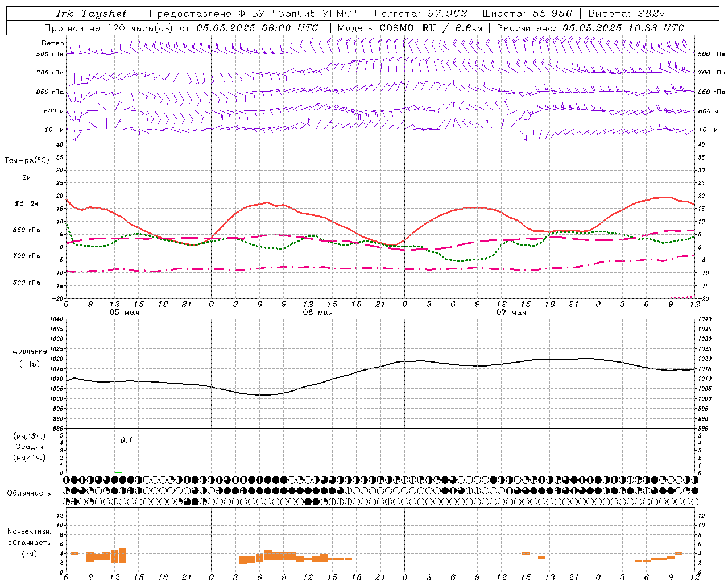Click the left 500 м wind level label
728x582 pixels.
coord(54,111)
